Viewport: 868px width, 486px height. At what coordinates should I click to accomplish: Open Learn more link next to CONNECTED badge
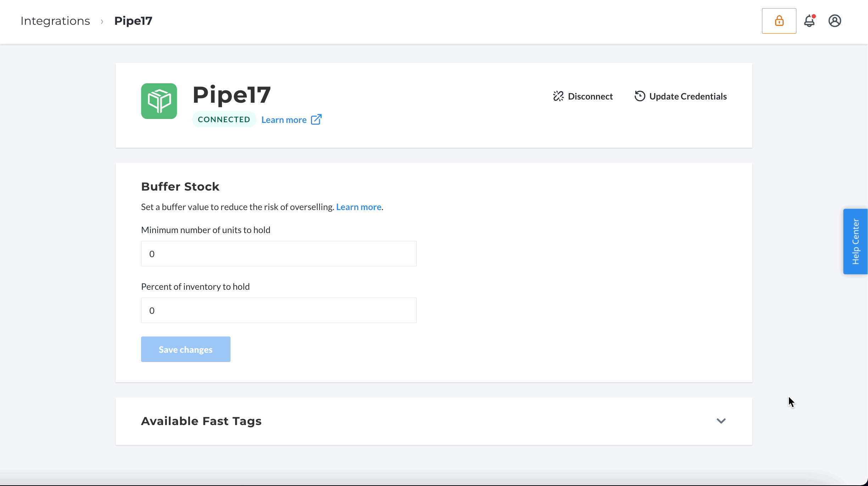coord(284,120)
